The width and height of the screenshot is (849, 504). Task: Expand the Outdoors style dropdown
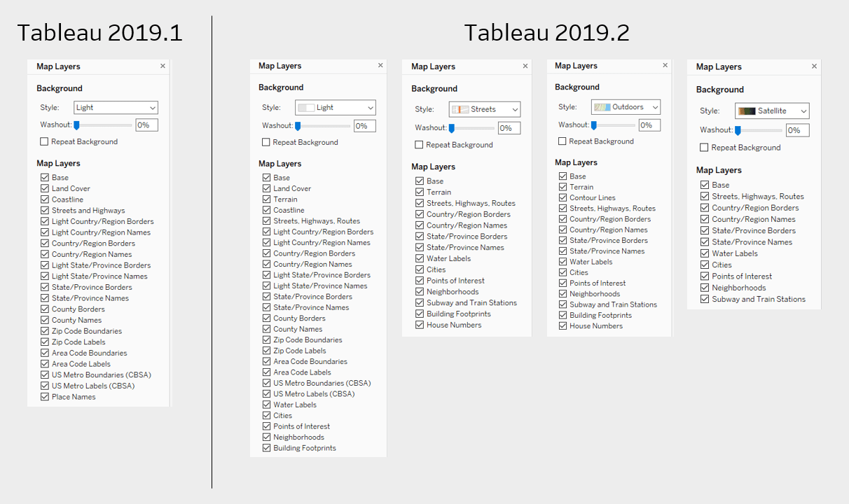coord(656,106)
